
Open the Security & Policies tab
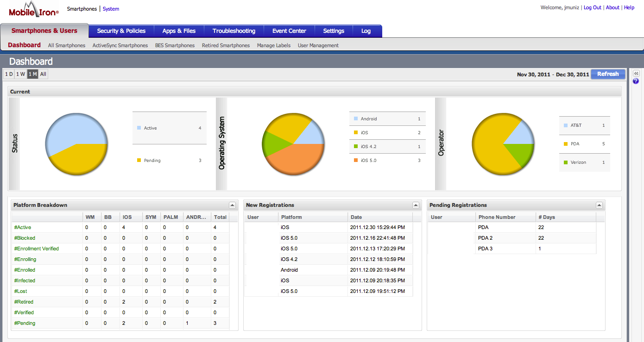(121, 31)
